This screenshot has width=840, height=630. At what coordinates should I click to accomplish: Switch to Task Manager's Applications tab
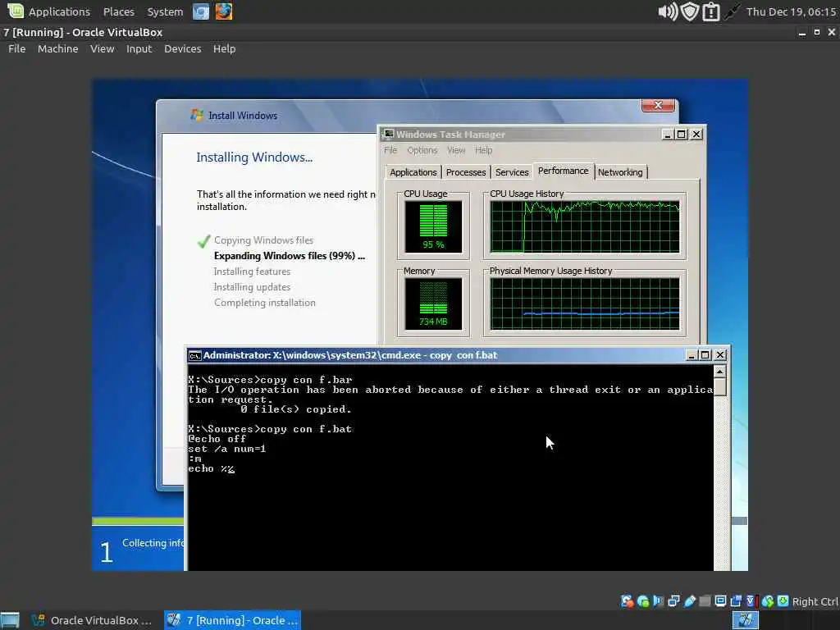(413, 172)
